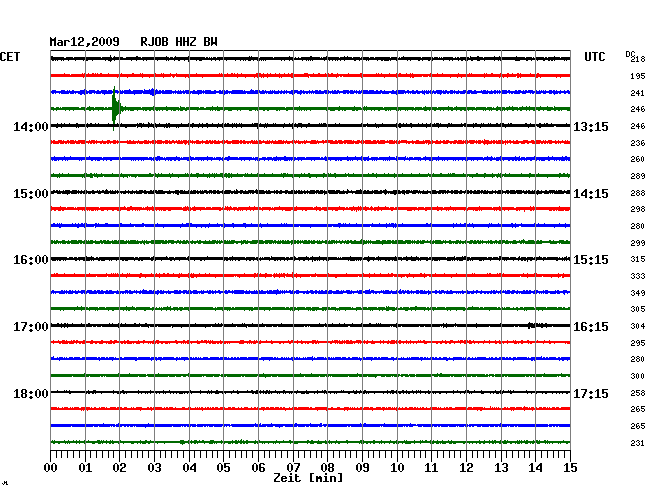
Task: Click the DC value 231
Action: point(638,443)
